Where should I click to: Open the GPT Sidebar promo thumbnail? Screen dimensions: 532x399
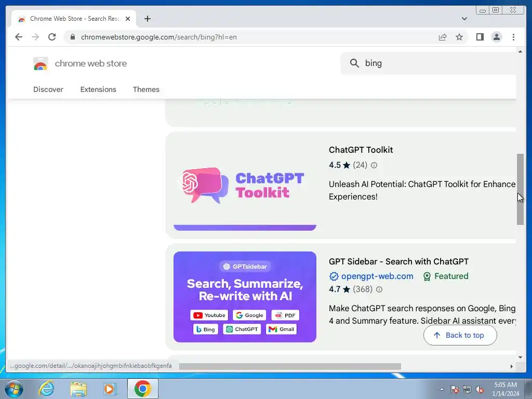point(245,297)
